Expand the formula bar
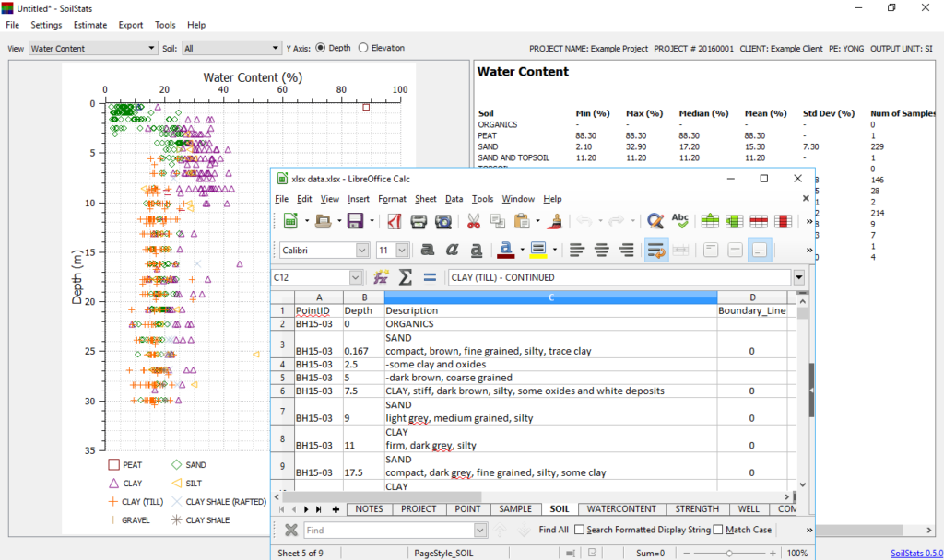944x560 pixels. [x=799, y=277]
